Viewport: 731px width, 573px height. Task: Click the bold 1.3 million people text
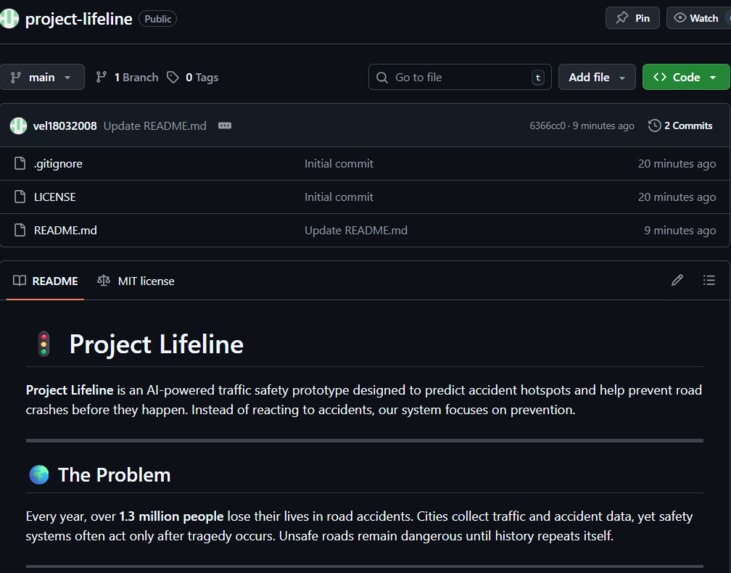click(x=171, y=517)
